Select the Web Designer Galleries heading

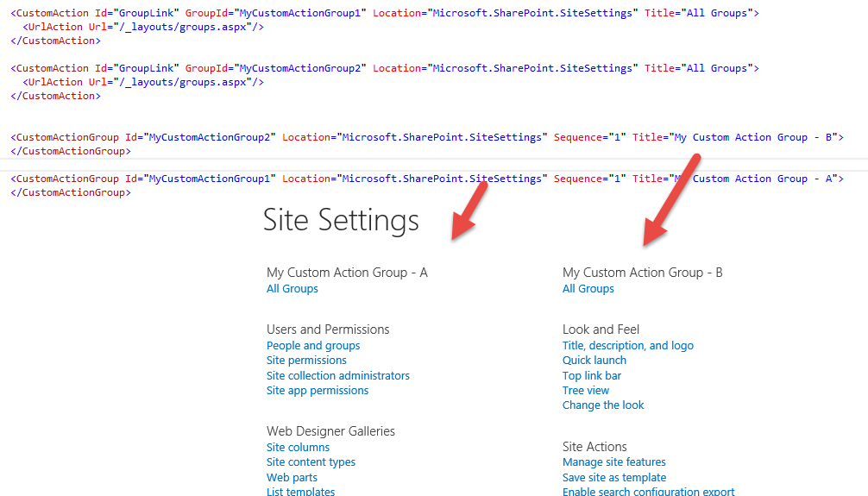(330, 431)
